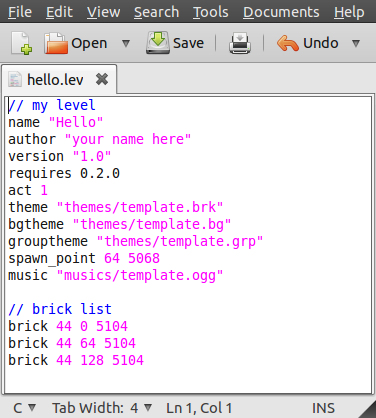
Task: Click the spawn_point 64 5068 line
Action: [84, 258]
